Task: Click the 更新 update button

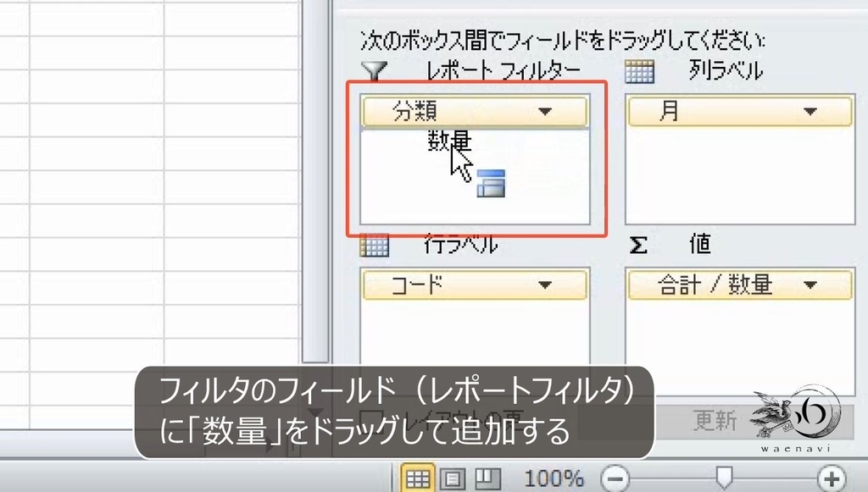Action: (x=715, y=421)
